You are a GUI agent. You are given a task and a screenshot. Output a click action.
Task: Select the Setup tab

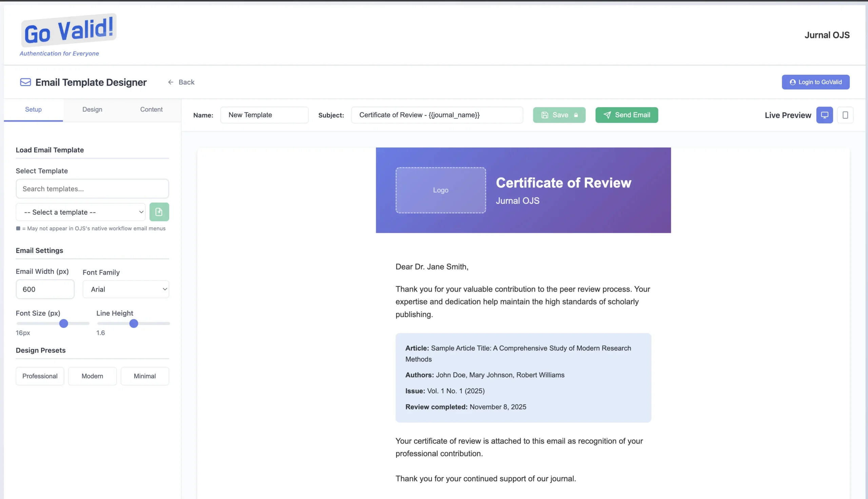point(33,109)
